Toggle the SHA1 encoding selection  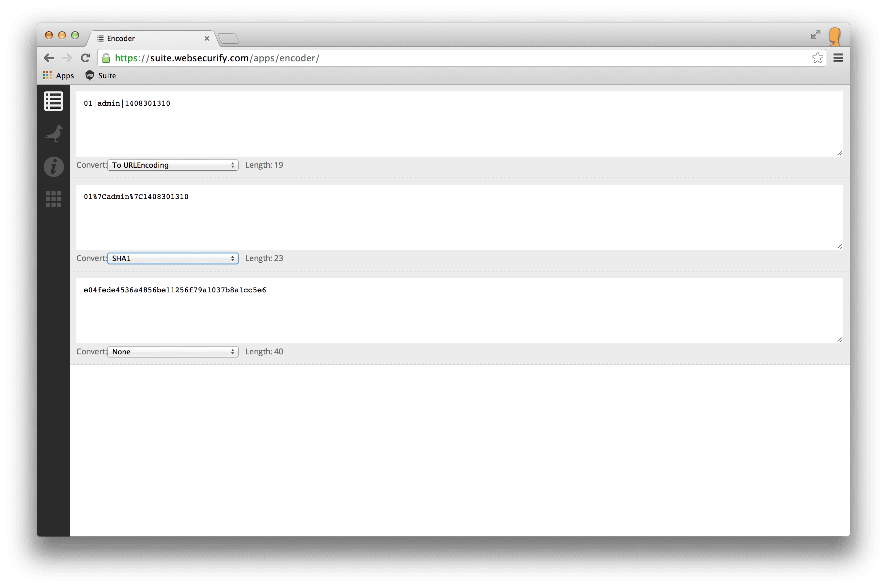(x=173, y=258)
